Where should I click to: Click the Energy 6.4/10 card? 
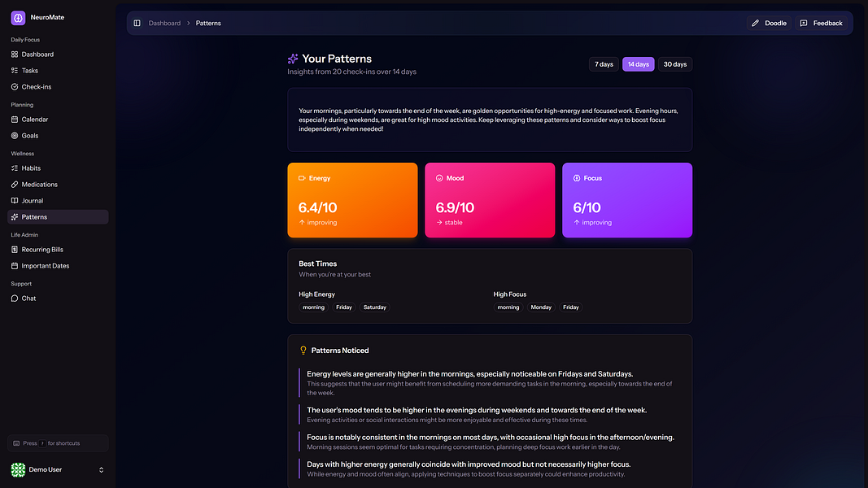coord(352,200)
